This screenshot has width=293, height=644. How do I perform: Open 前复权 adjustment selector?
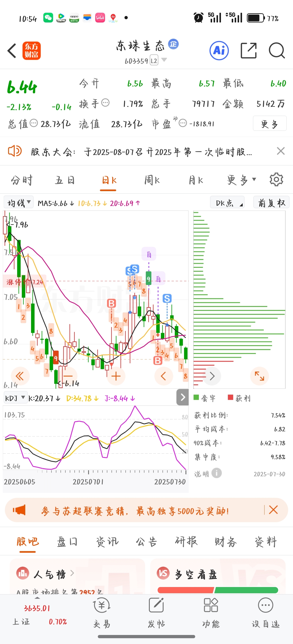click(271, 202)
